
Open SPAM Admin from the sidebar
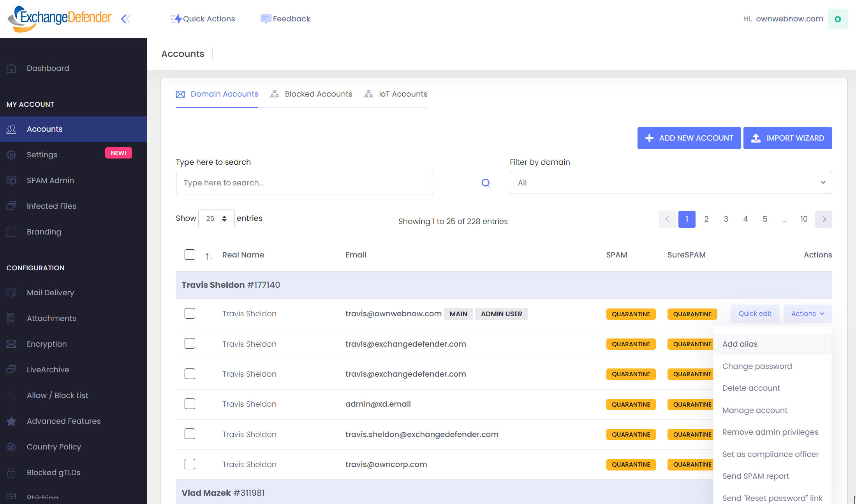[x=50, y=180]
